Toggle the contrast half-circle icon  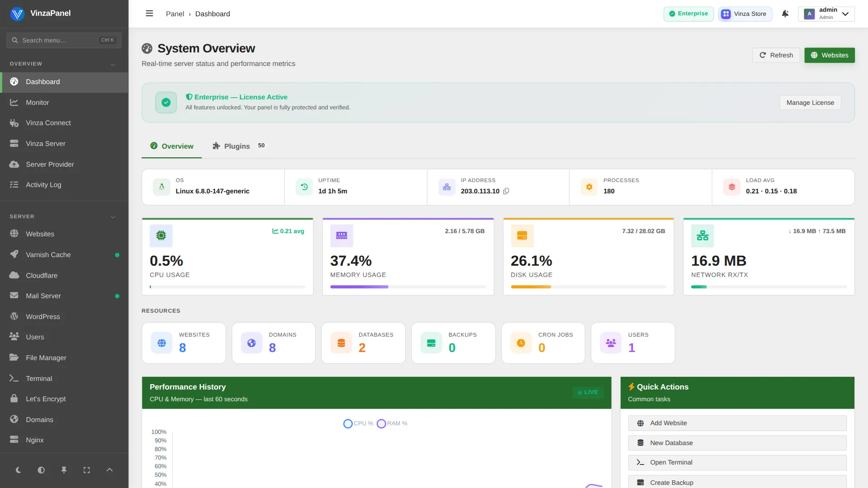click(41, 470)
